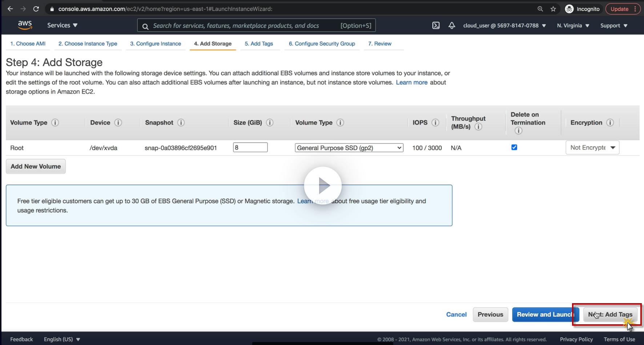Click the Cancel link
This screenshot has height=345, width=644.
[x=456, y=314]
